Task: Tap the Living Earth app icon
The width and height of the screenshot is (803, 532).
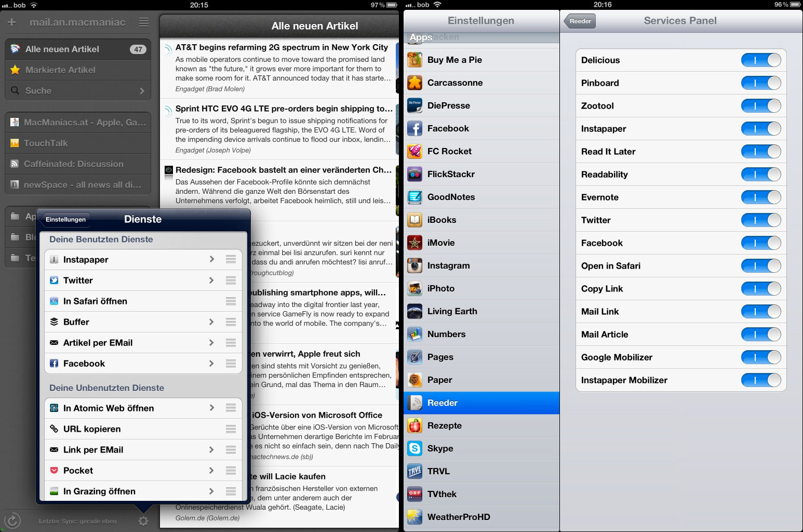Action: click(x=414, y=311)
